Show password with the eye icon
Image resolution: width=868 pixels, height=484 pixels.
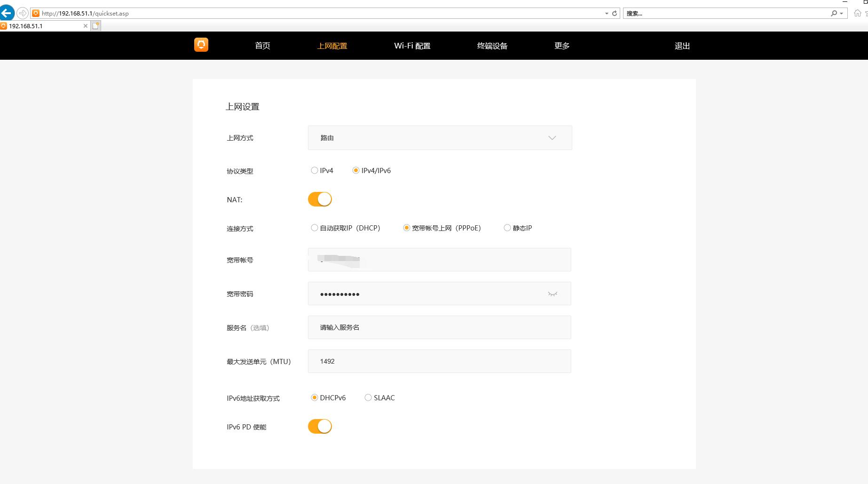click(x=552, y=294)
